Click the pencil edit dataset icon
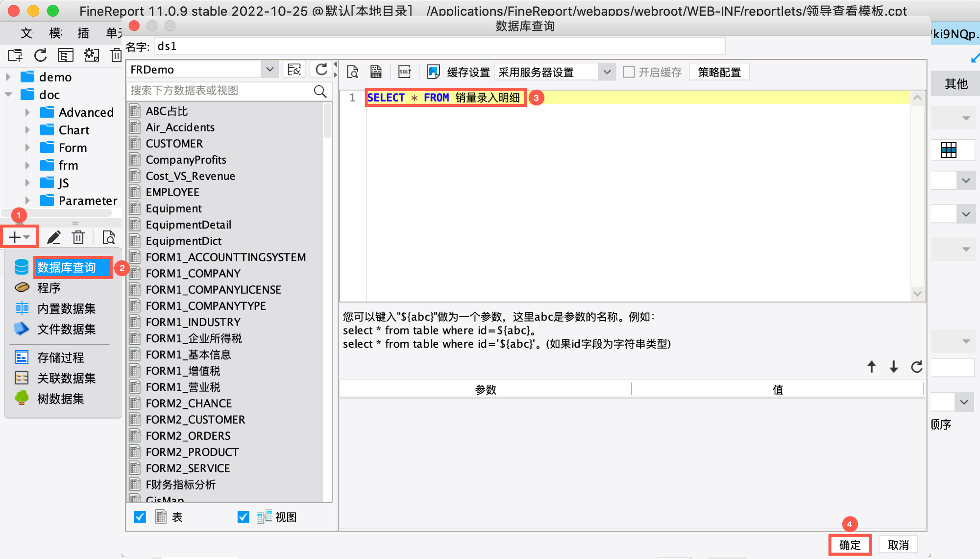 click(x=53, y=238)
